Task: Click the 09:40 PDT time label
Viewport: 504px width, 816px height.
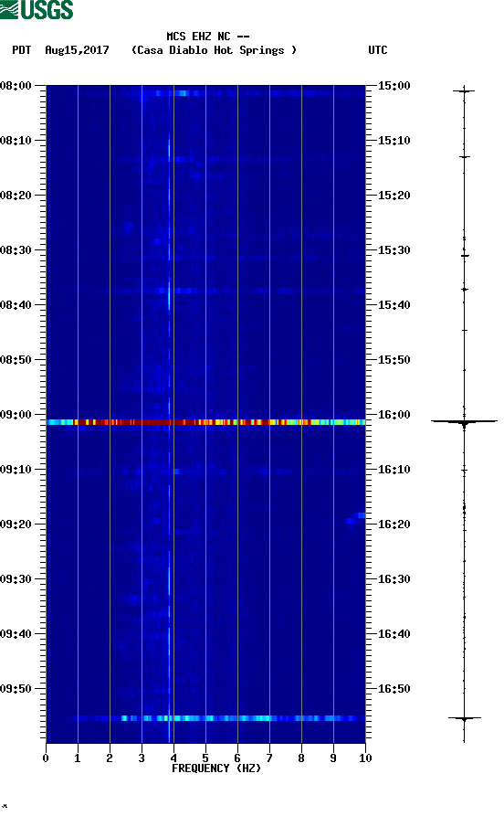Action: (16, 634)
